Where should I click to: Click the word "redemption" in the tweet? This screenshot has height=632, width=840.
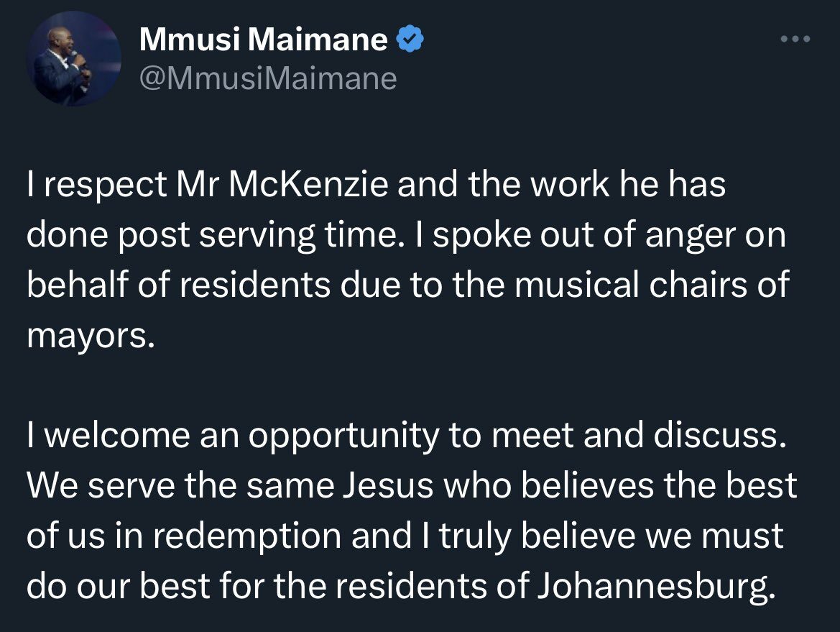[247, 536]
